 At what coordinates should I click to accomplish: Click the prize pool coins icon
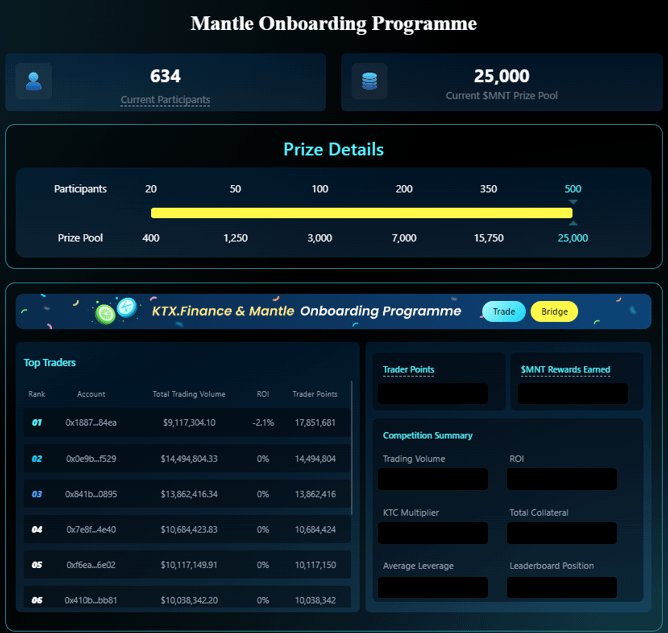[x=369, y=82]
